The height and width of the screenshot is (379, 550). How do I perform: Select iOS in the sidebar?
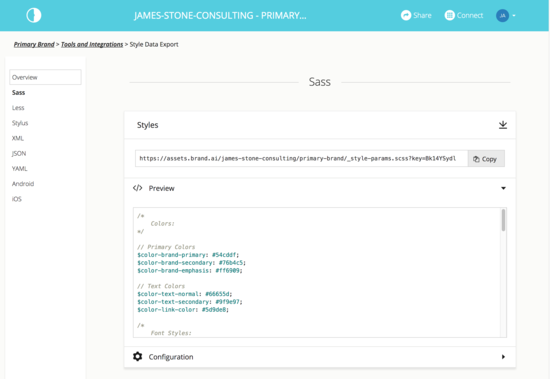[16, 199]
